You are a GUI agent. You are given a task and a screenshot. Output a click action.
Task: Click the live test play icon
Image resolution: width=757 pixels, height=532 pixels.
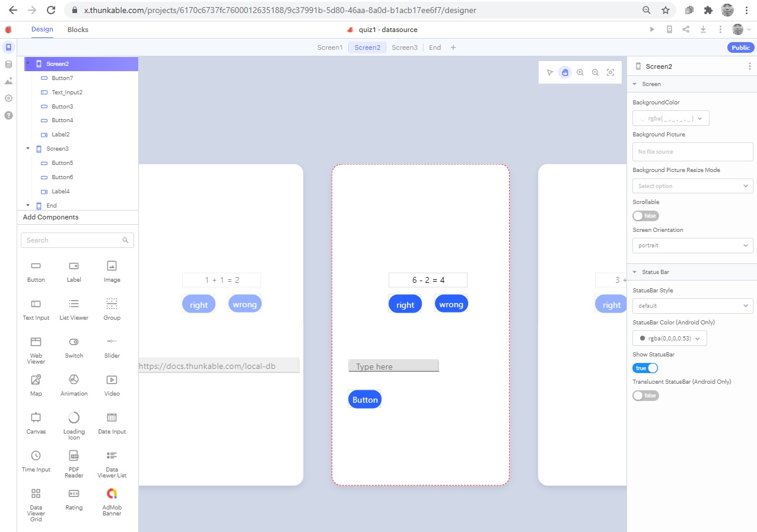tap(653, 30)
